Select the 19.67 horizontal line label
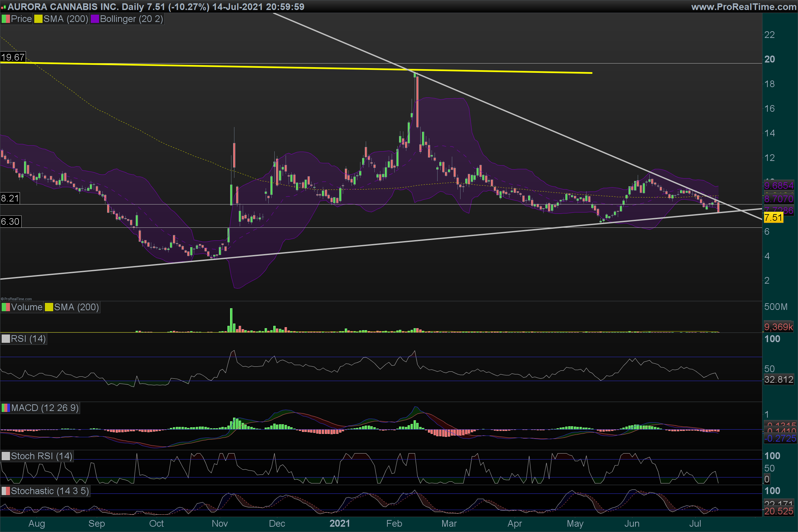Image resolution: width=798 pixels, height=532 pixels. click(13, 57)
